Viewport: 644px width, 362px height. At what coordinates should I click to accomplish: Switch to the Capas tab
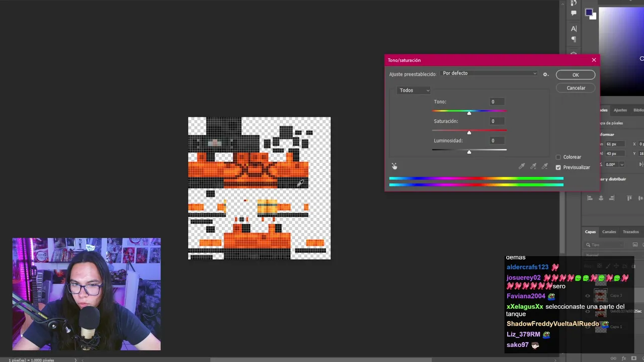590,232
